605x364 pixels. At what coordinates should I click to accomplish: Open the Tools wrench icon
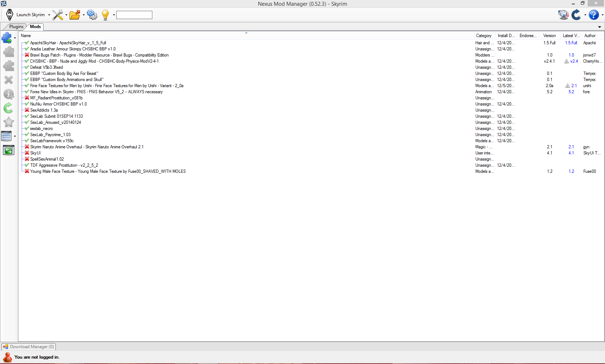tap(58, 15)
